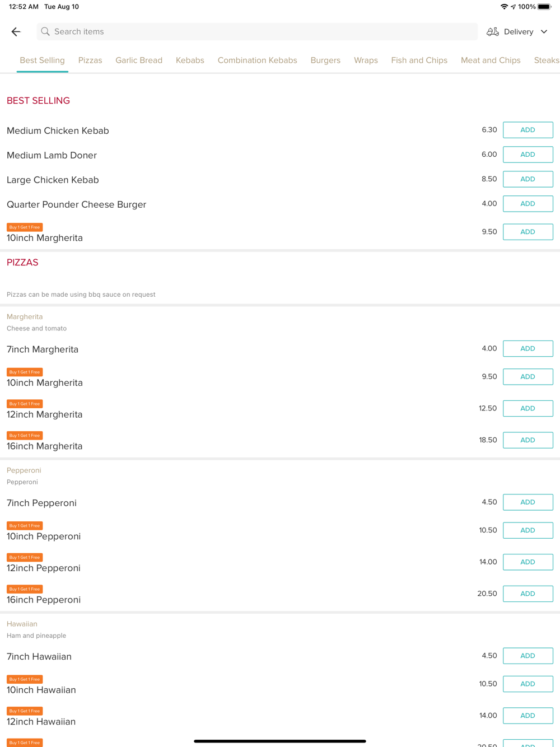Image resolution: width=560 pixels, height=747 pixels.
Task: Select the Combination Kebabs tab
Action: [257, 60]
